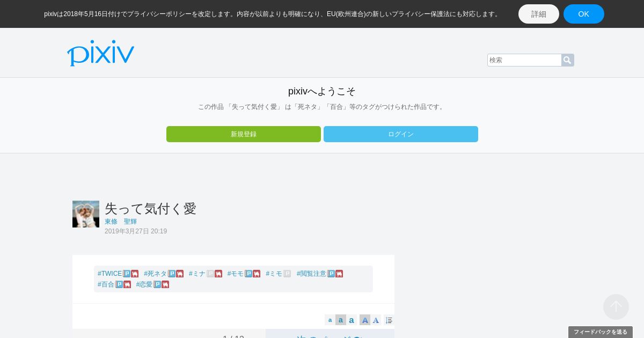Open nicopedia icon next to #TWICE
This screenshot has height=338, width=644.
[135, 274]
